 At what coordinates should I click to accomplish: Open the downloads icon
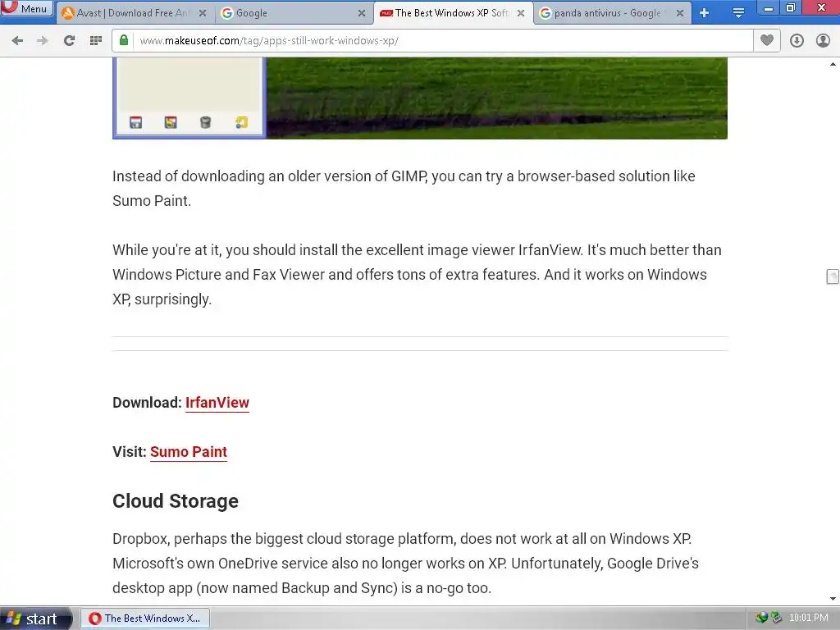pyautogui.click(x=797, y=41)
